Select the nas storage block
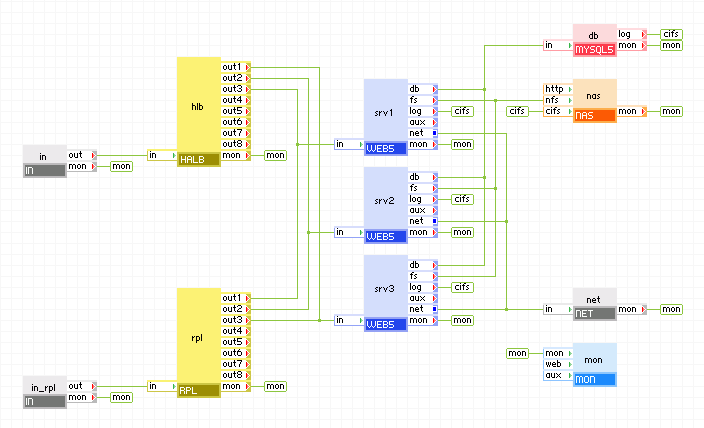Screen dimensions: 704x428 594,94
